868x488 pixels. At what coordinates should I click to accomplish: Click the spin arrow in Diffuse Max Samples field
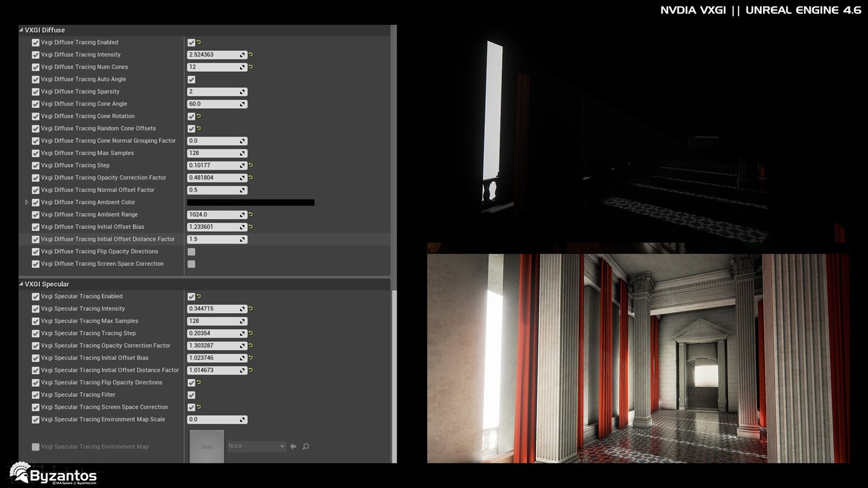pyautogui.click(x=242, y=153)
